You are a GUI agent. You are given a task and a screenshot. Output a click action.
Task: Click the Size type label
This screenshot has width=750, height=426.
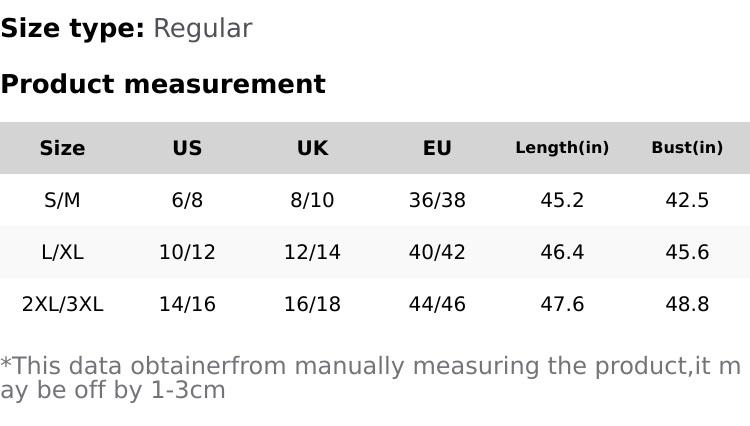coord(72,28)
